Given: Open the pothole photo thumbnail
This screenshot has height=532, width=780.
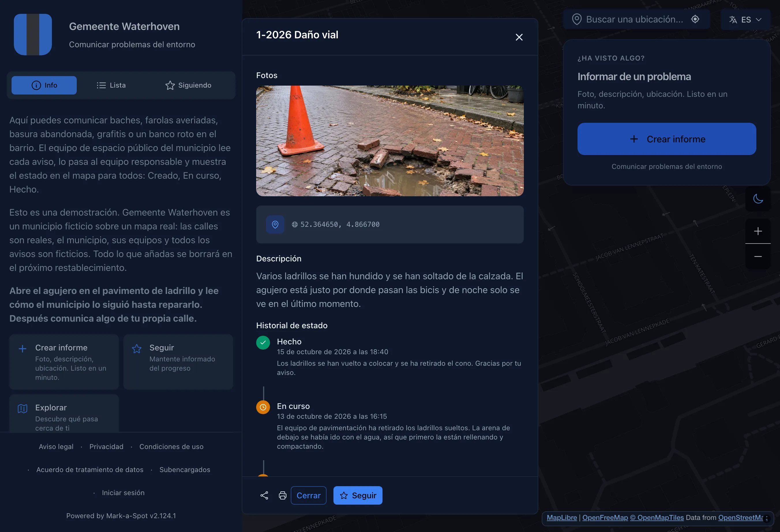Looking at the screenshot, I should pos(390,141).
